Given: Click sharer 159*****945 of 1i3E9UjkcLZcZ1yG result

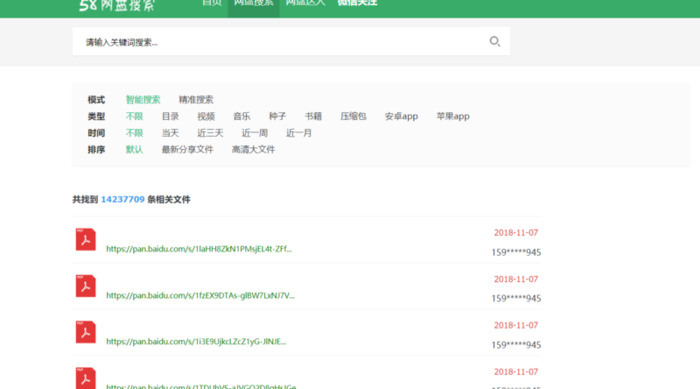Looking at the screenshot, I should click(516, 345).
